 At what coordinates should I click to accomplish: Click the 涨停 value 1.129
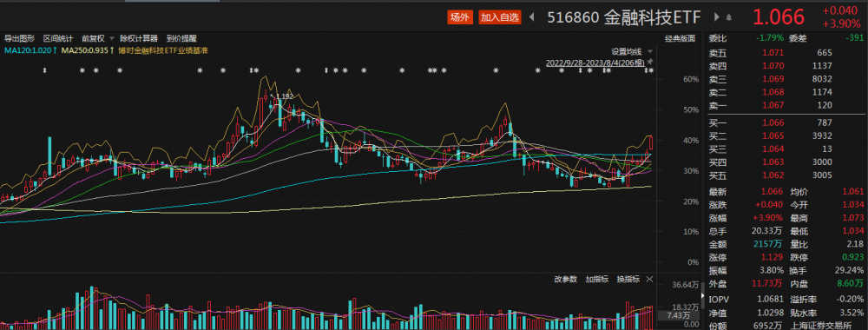pos(773,257)
